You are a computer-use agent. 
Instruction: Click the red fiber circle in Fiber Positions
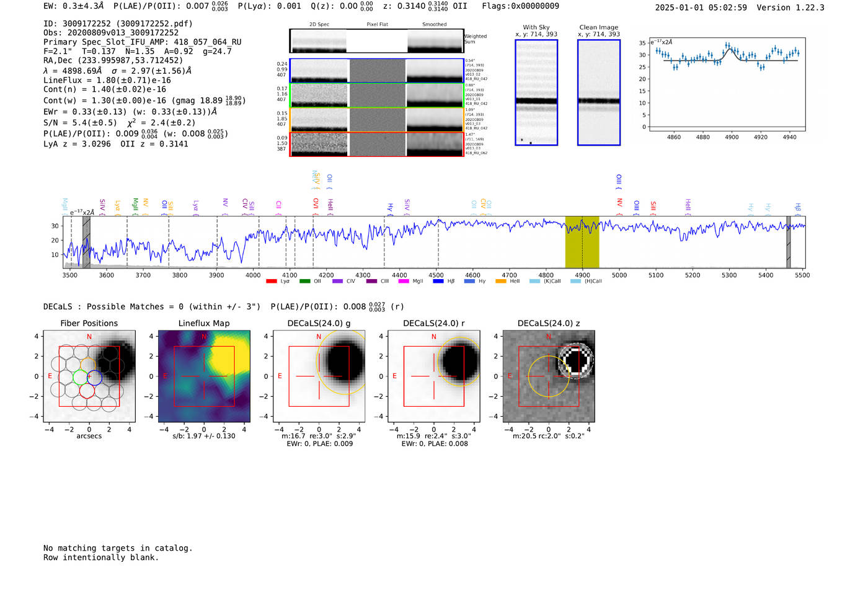87,390
